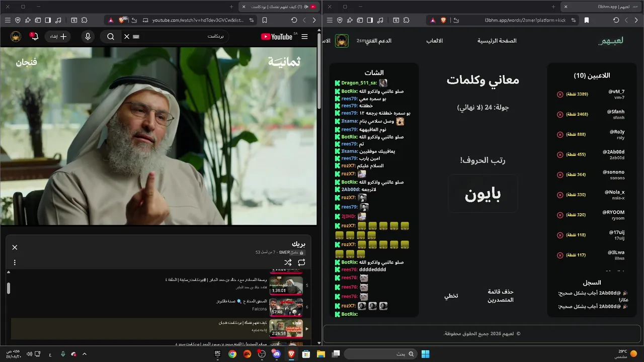Viewport: 644px width, 362px height.
Task: Remove player @2Ab00d
Action: click(x=560, y=154)
